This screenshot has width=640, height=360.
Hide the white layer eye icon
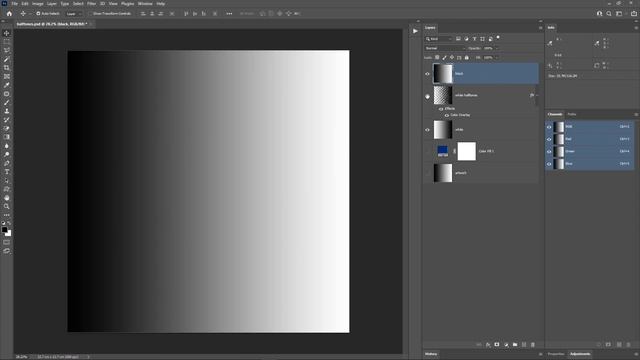(x=427, y=130)
